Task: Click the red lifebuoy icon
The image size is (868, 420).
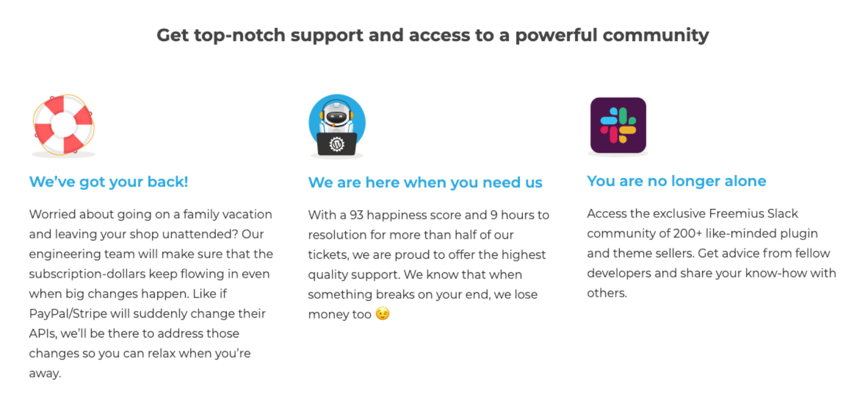Action: 64,125
